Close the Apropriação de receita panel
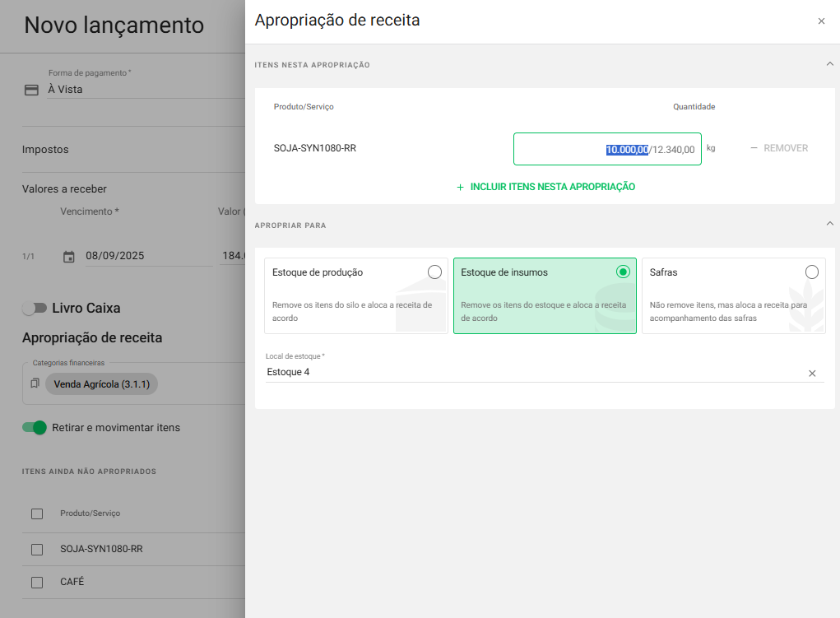 821,21
